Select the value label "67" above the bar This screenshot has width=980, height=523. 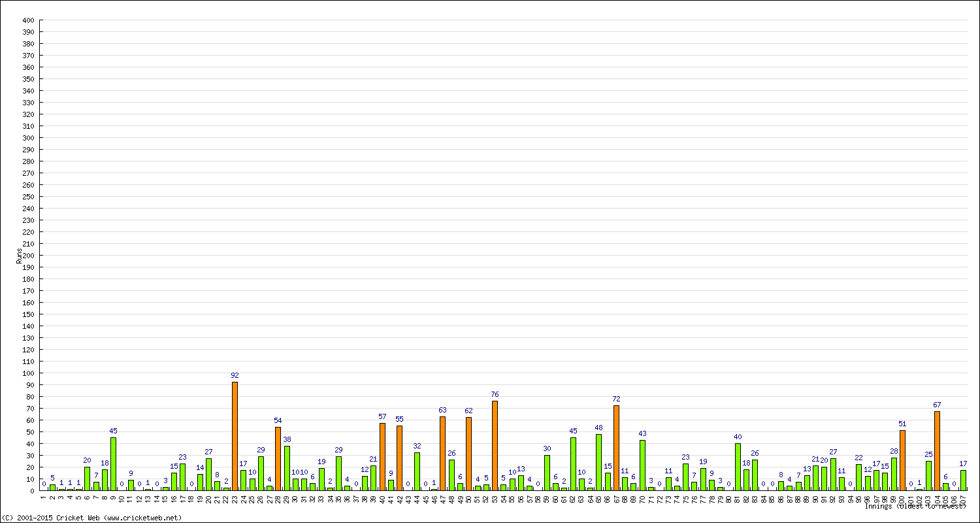(937, 405)
